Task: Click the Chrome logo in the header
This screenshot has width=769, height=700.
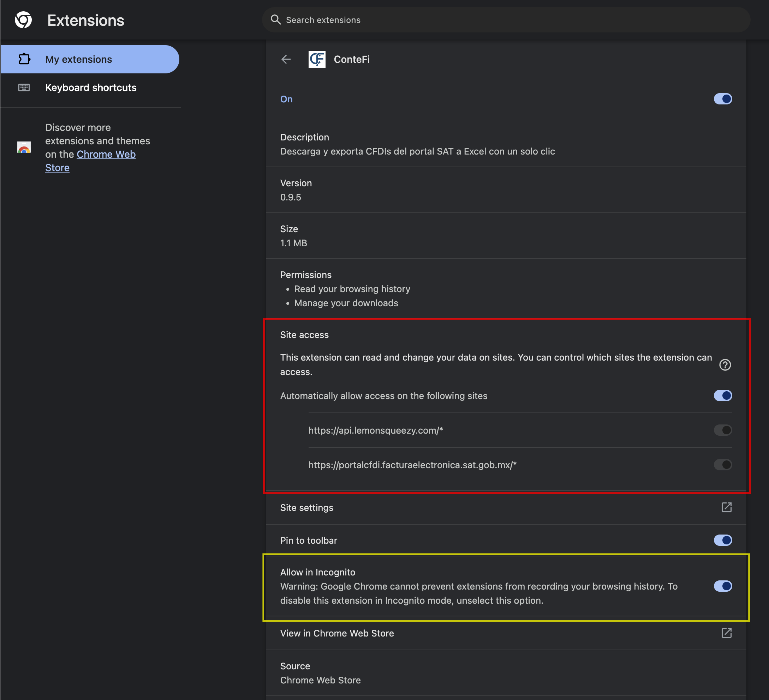Action: (x=23, y=20)
